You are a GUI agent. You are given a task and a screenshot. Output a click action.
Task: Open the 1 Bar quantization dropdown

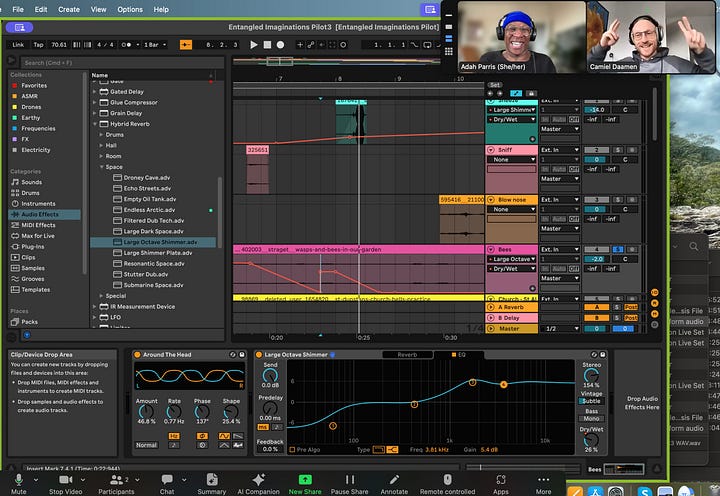[155, 45]
